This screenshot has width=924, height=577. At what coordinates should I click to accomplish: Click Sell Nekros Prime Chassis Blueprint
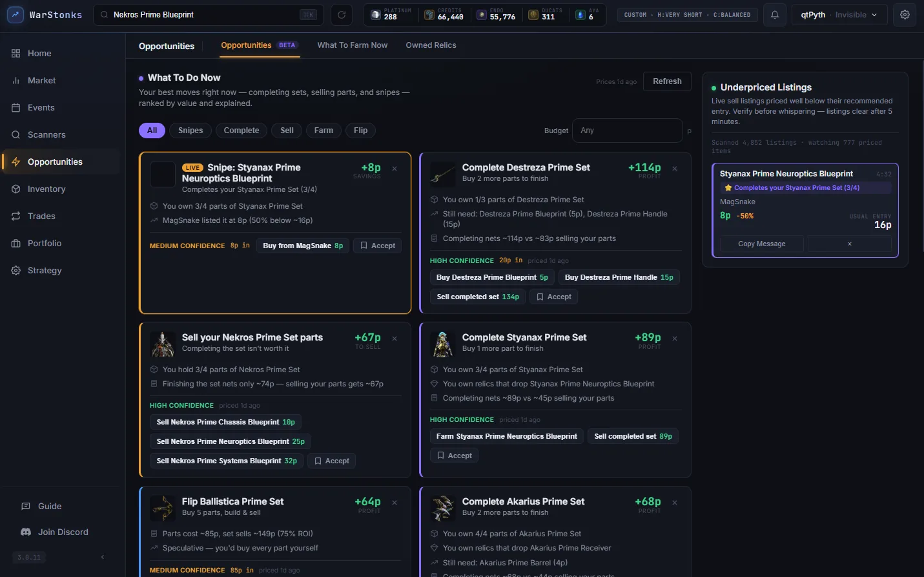coord(225,422)
